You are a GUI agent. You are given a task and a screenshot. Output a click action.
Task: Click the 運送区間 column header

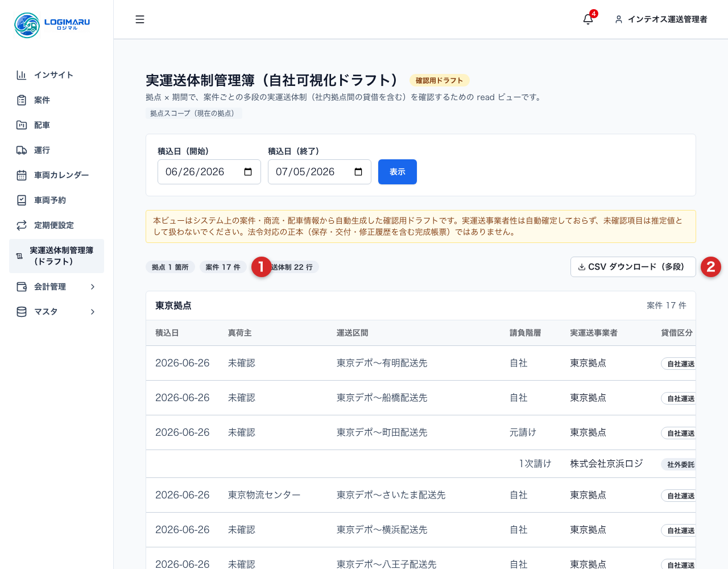(x=353, y=333)
